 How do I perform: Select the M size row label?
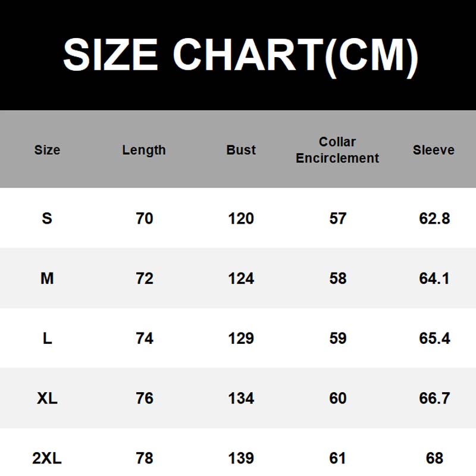tap(47, 278)
